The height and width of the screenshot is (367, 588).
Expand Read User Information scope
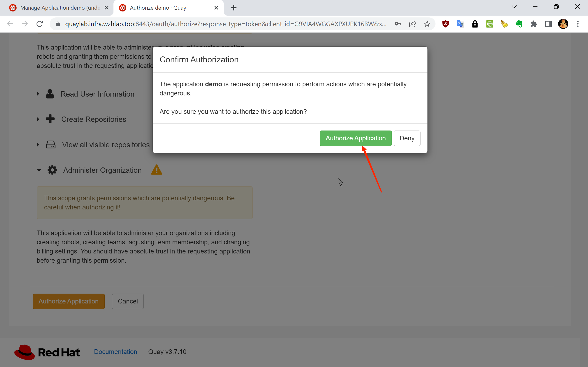[97, 94]
